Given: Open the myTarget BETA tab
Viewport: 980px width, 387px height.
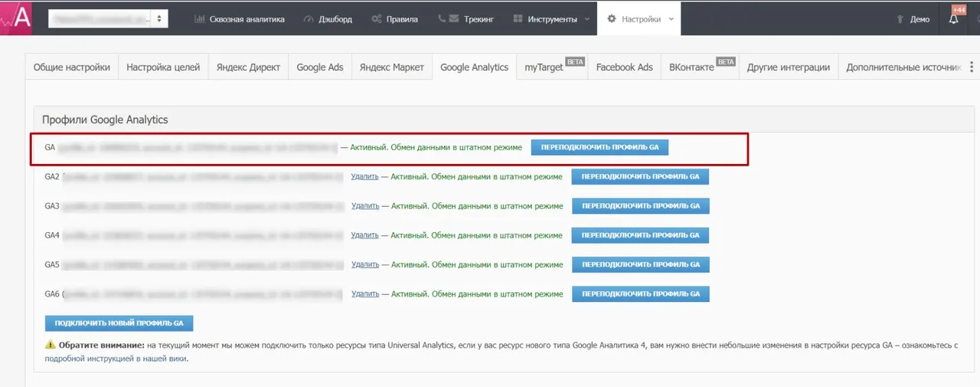Looking at the screenshot, I should click(552, 67).
